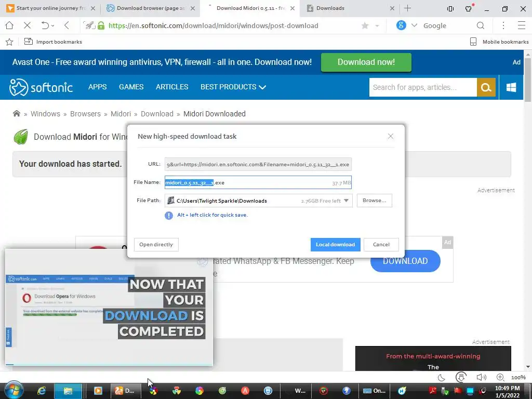Click Windows breadcrumb link
This screenshot has height=399, width=532.
point(46,114)
